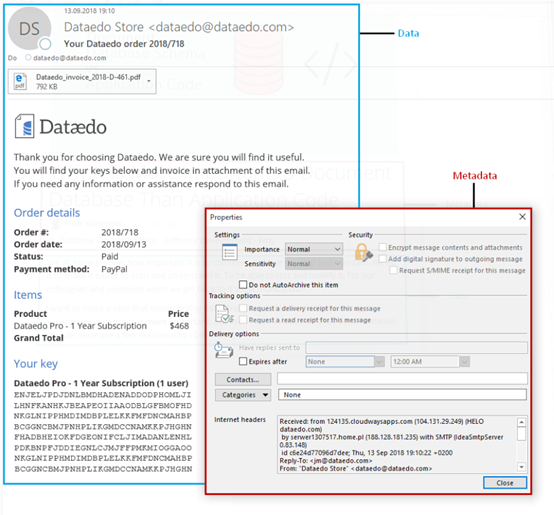Click the 792 KB attachment size

47,87
